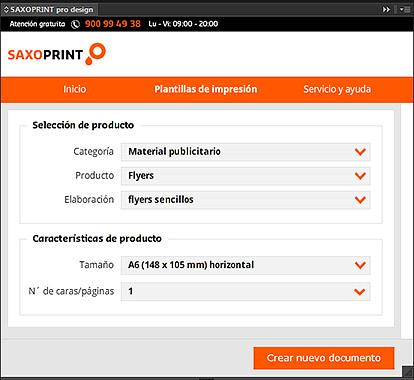Click the SAXOPRINT logo

coord(57,54)
